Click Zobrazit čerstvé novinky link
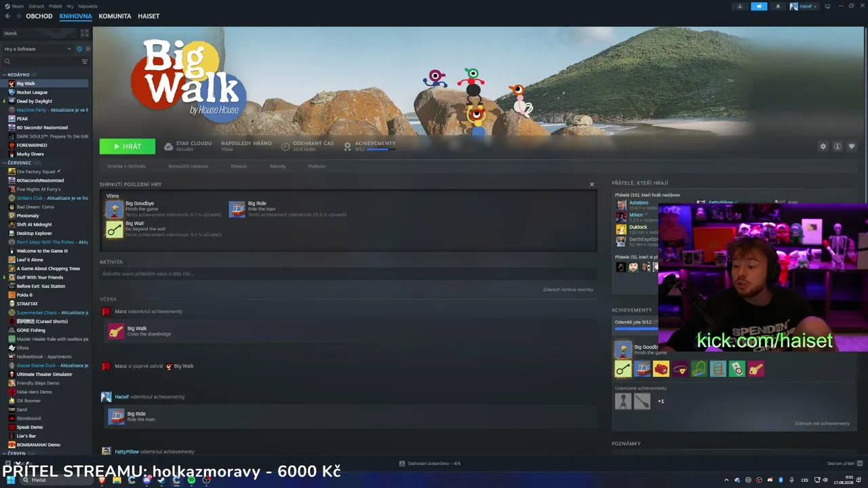 pyautogui.click(x=568, y=289)
